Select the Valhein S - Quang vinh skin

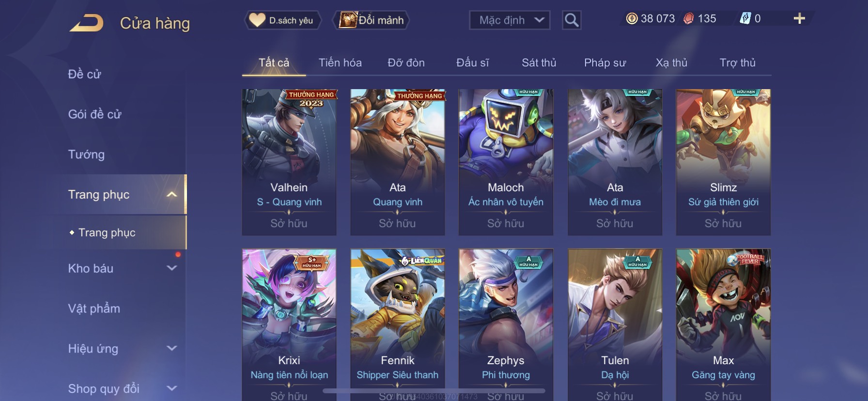tap(289, 162)
